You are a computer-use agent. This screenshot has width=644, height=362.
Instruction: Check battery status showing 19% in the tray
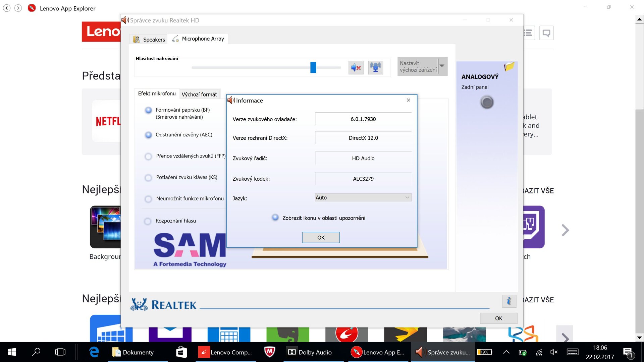click(x=484, y=352)
